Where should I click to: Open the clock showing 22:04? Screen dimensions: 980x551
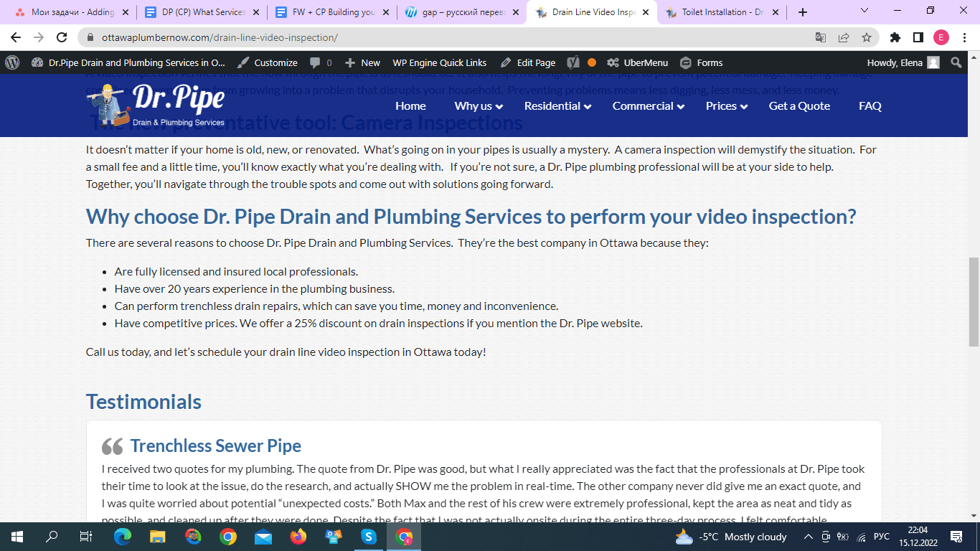[x=918, y=536]
